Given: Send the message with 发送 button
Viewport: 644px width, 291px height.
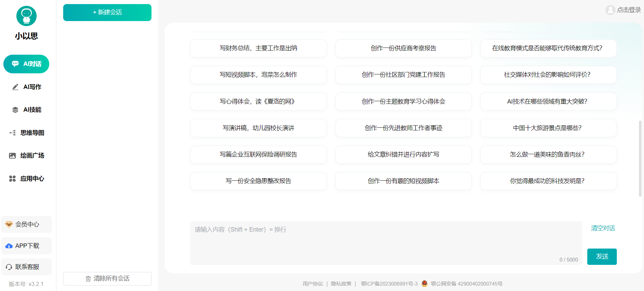Looking at the screenshot, I should [602, 256].
